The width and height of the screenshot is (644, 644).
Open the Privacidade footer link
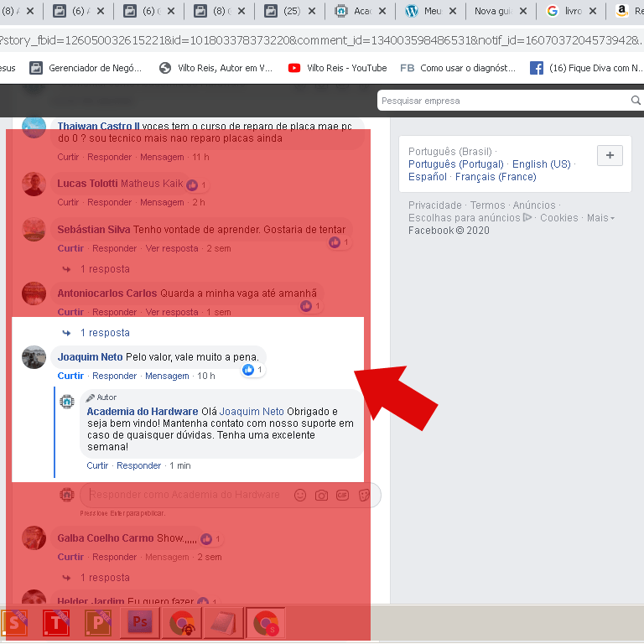coord(435,205)
